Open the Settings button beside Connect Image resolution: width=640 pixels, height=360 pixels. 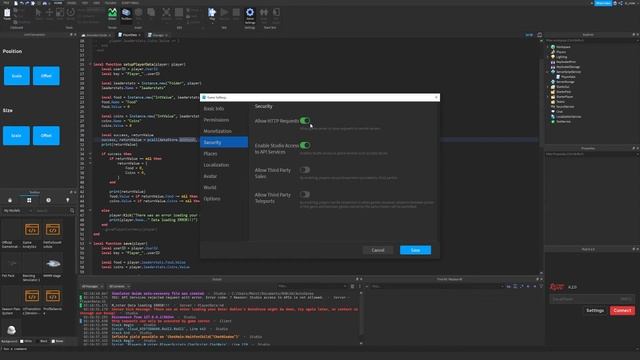(595, 311)
